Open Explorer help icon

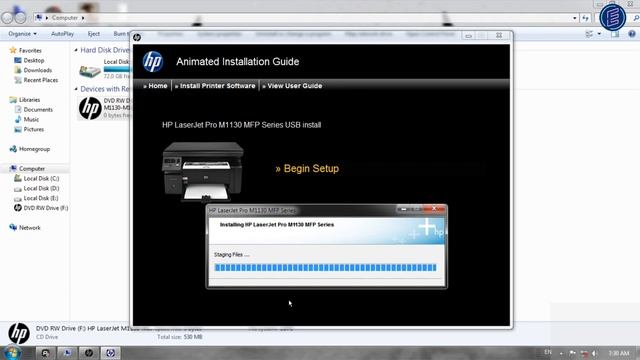632,34
